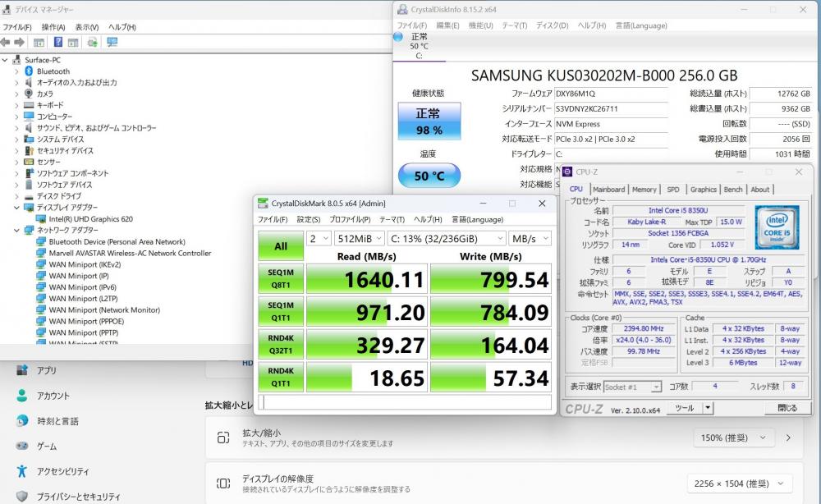Click the ディスプレイの解像度 resolution icon

click(223, 483)
